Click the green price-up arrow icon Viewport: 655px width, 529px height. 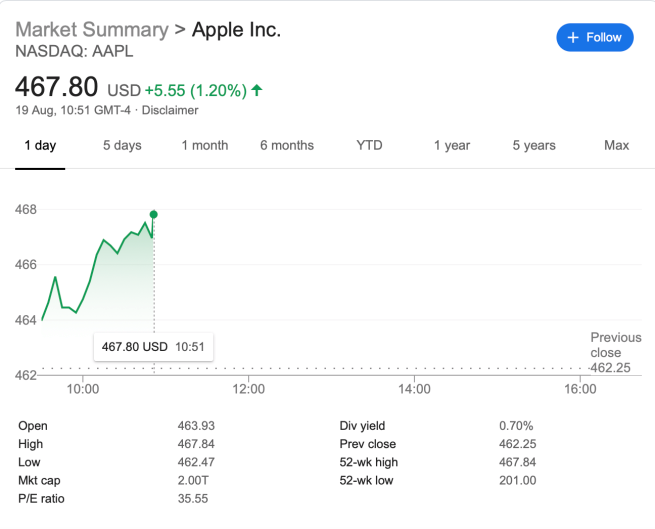click(257, 90)
